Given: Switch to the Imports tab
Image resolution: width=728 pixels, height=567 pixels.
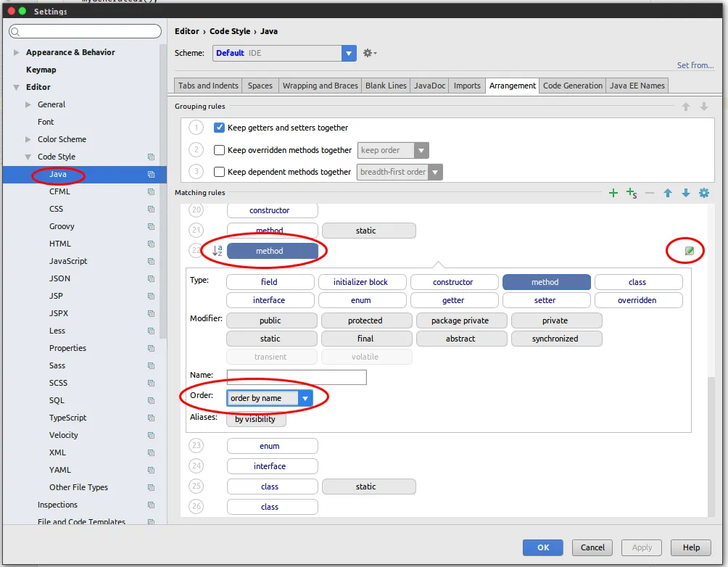Looking at the screenshot, I should pyautogui.click(x=467, y=86).
